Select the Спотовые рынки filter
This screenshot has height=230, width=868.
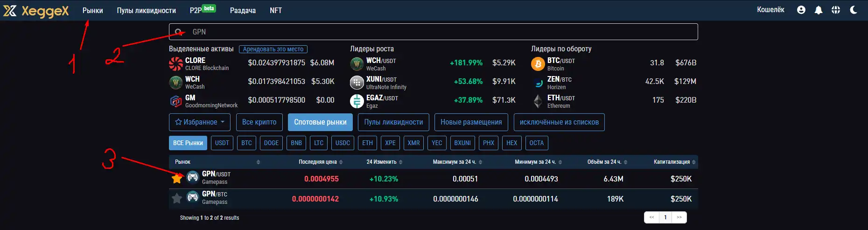coord(320,122)
